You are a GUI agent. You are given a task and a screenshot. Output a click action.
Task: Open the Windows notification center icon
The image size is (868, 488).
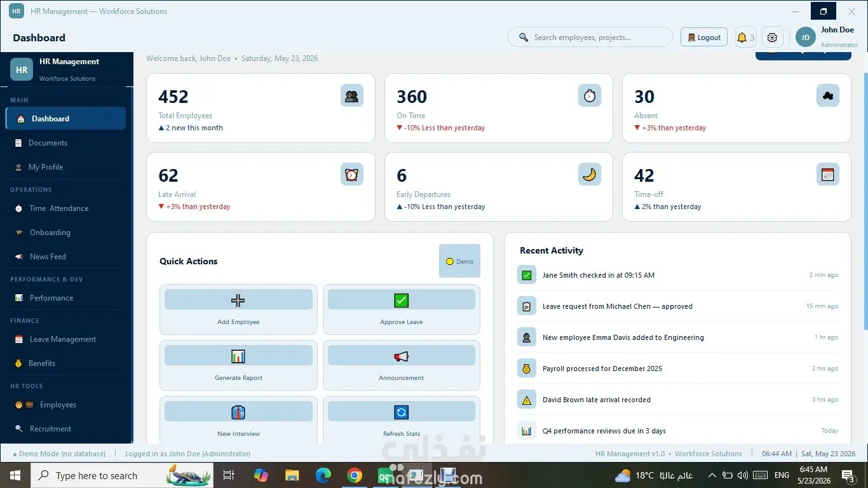click(x=848, y=475)
